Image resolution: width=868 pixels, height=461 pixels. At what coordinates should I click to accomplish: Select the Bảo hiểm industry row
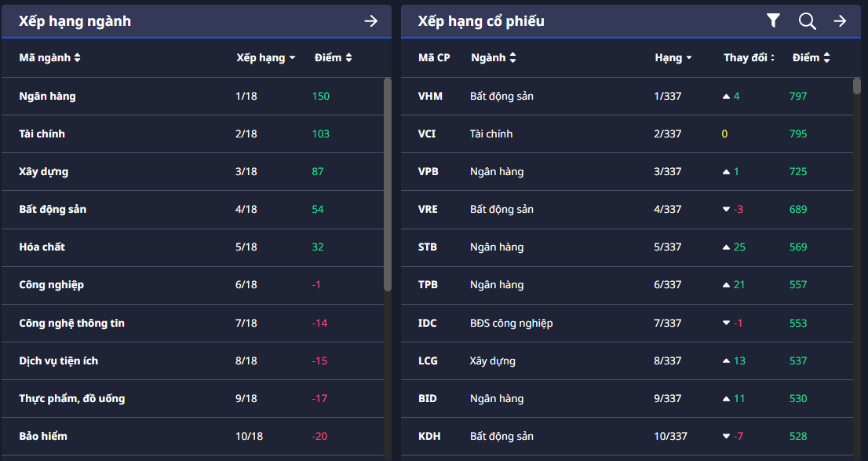[x=42, y=436]
